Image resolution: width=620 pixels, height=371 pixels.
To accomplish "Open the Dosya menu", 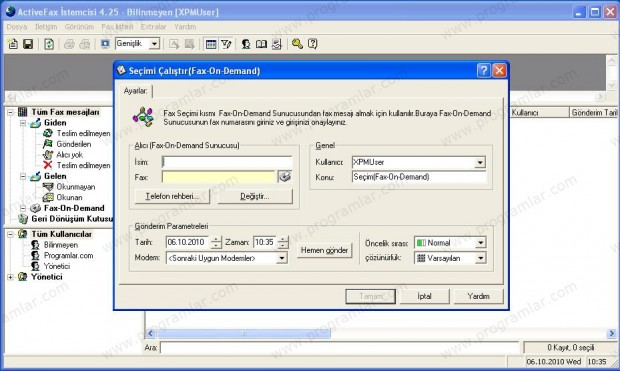I will coord(17,26).
